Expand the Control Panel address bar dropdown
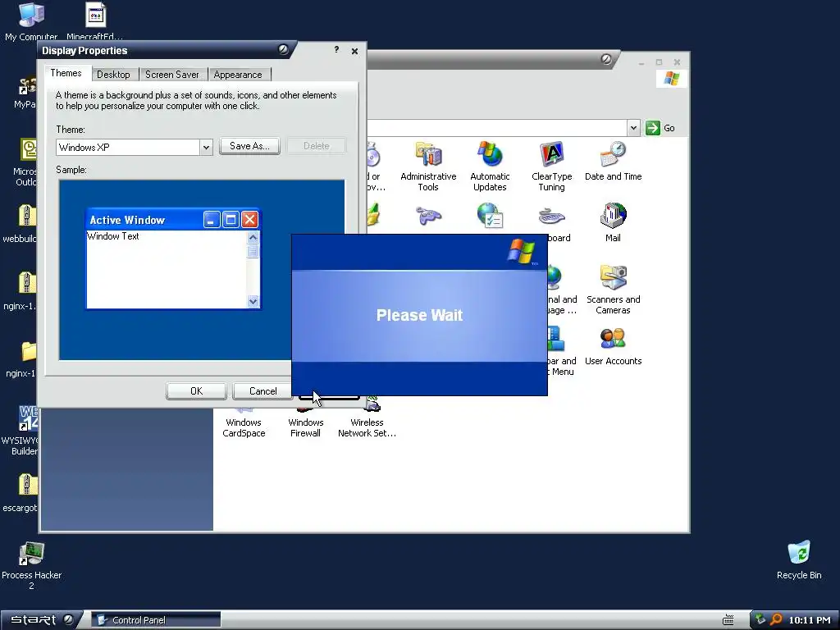The image size is (840, 630). coord(633,128)
